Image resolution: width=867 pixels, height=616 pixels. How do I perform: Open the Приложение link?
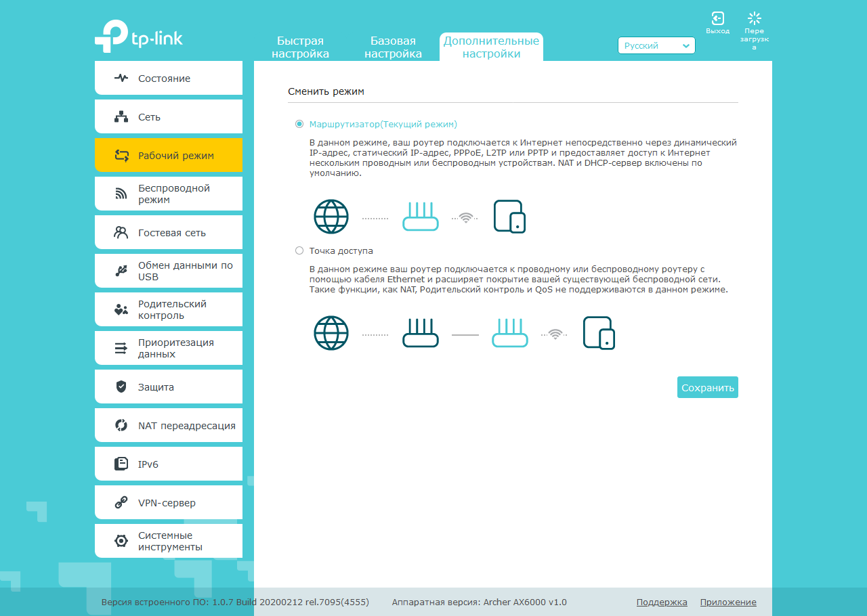tap(728, 602)
